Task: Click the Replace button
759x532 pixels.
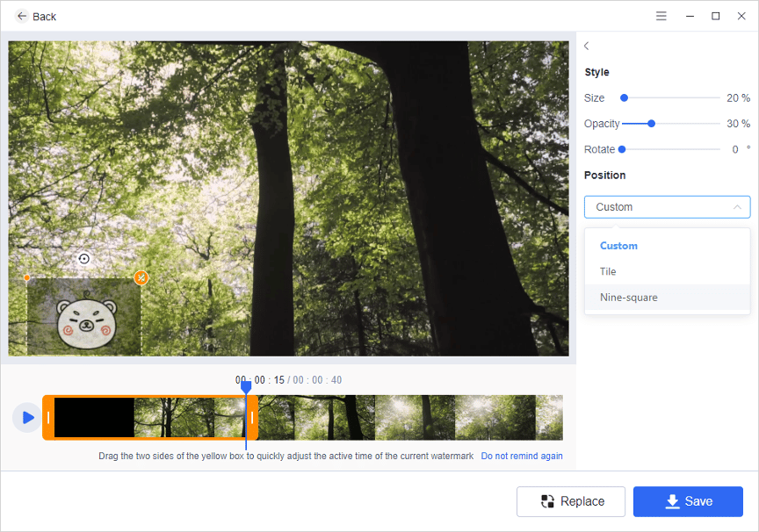Action: [571, 501]
